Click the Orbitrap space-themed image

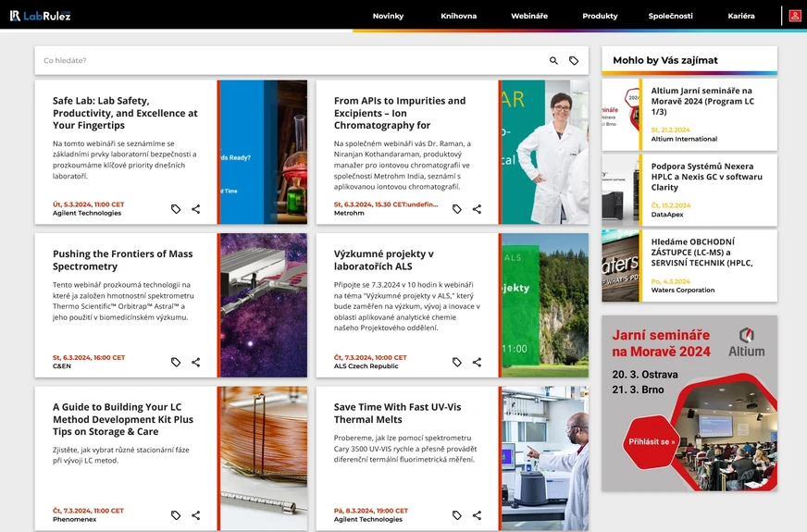click(264, 305)
